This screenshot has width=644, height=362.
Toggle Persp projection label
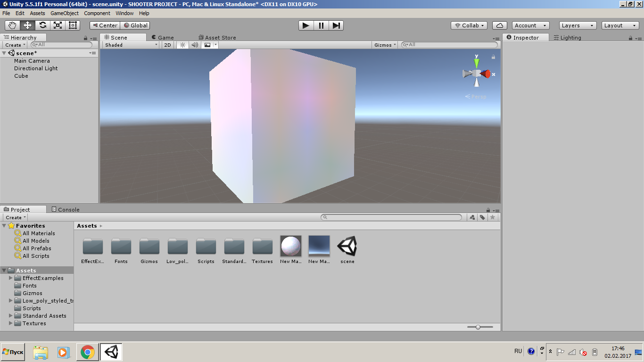[x=476, y=97]
